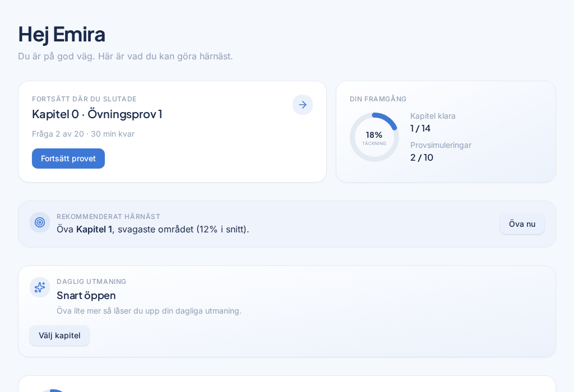Click the Hej Emira greeting heading
This screenshot has width=574, height=392.
point(62,35)
